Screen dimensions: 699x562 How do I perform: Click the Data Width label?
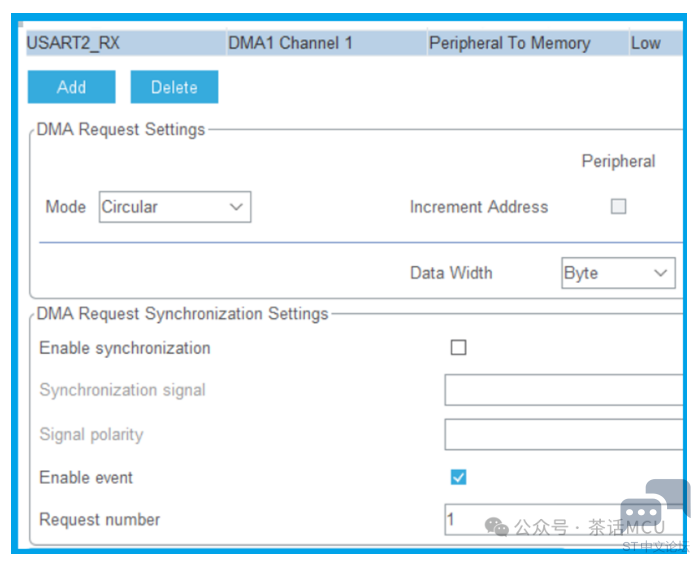click(x=451, y=273)
